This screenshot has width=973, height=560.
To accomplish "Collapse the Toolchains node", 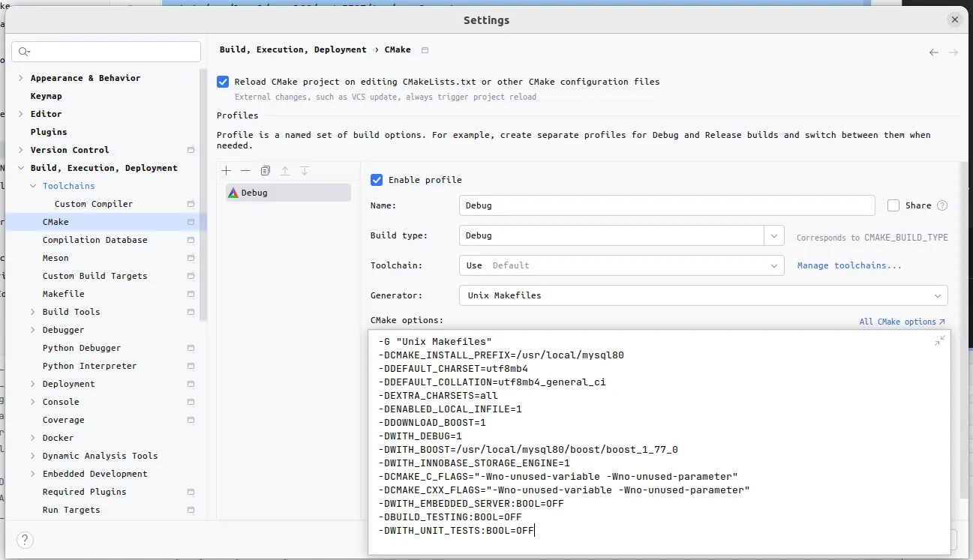I will [33, 186].
